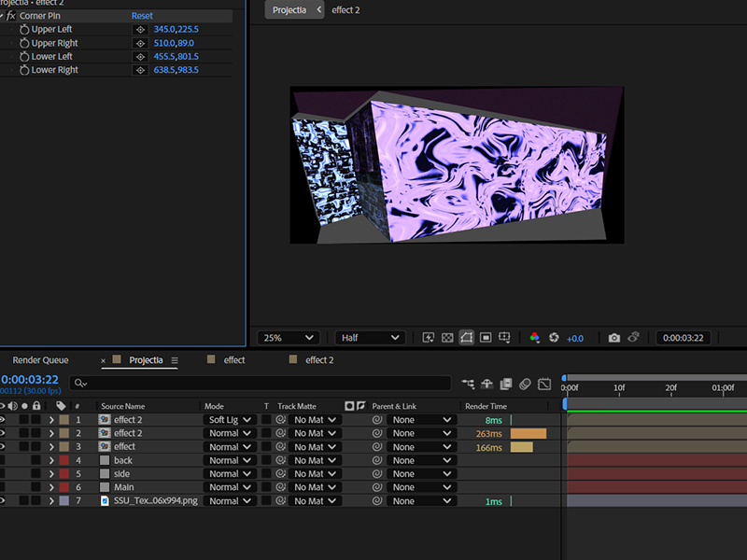This screenshot has width=747, height=560.
Task: Toggle visibility of the effect layer
Action: (x=3, y=447)
